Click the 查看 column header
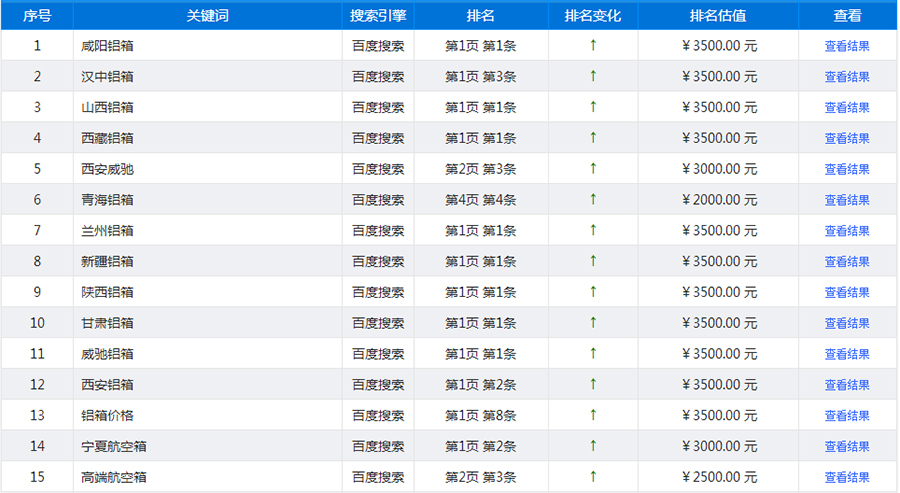The image size is (900, 493). click(847, 15)
